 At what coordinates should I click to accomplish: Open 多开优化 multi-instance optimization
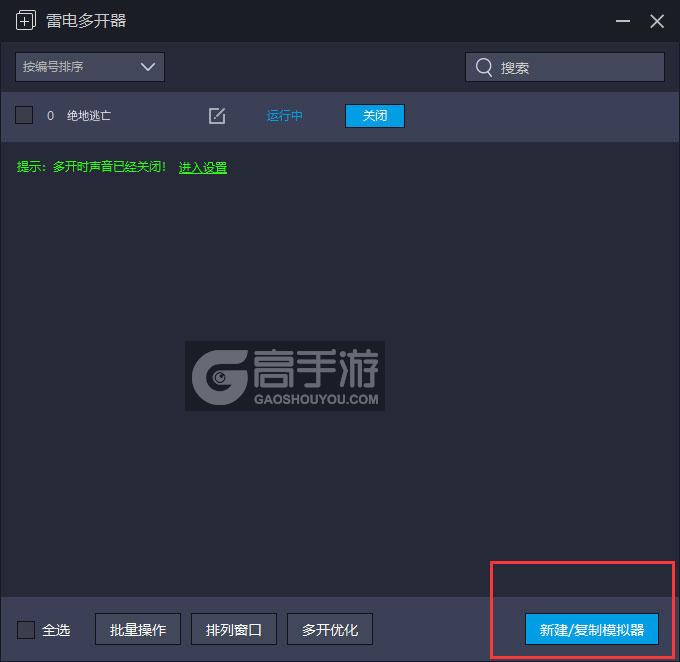[330, 629]
